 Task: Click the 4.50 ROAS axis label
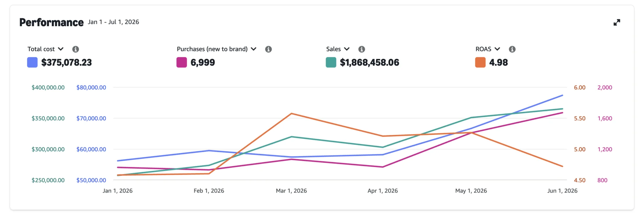(580, 180)
